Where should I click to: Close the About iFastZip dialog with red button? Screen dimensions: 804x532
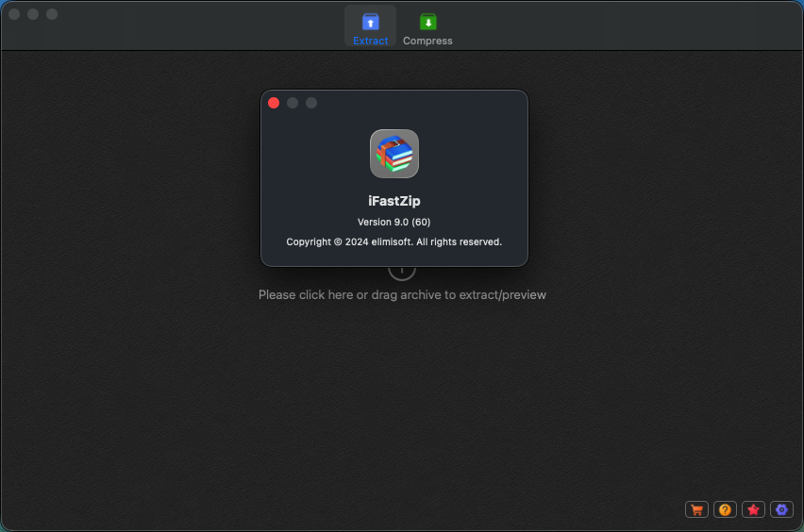[274, 103]
